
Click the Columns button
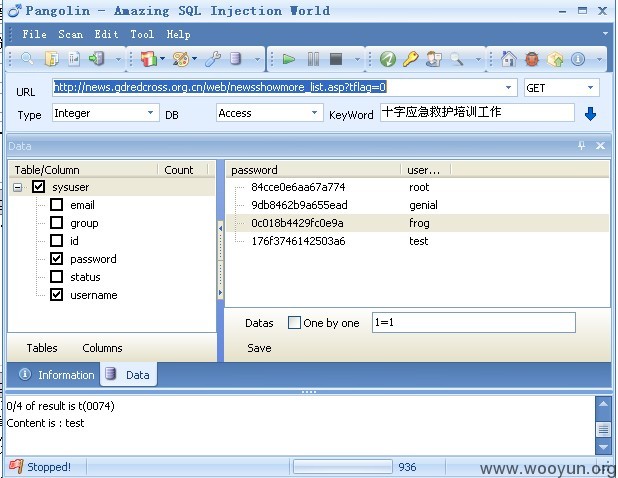click(x=102, y=348)
